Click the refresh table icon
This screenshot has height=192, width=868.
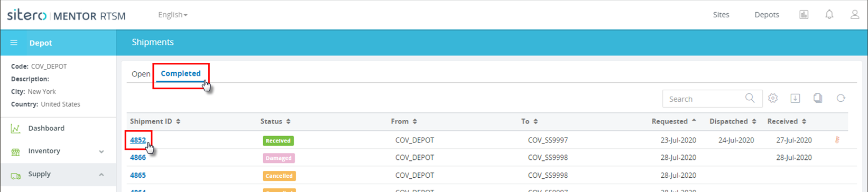(841, 98)
